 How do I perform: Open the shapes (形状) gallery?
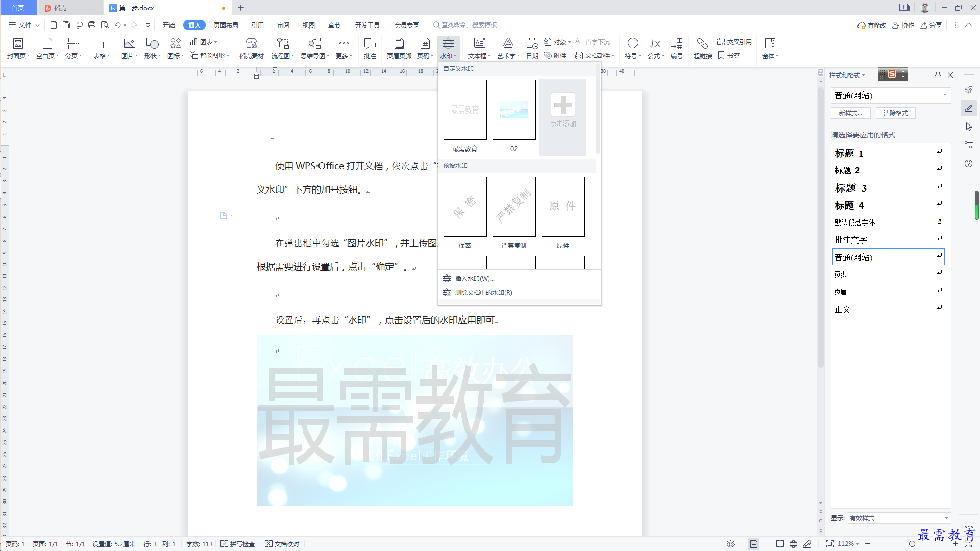pos(152,48)
